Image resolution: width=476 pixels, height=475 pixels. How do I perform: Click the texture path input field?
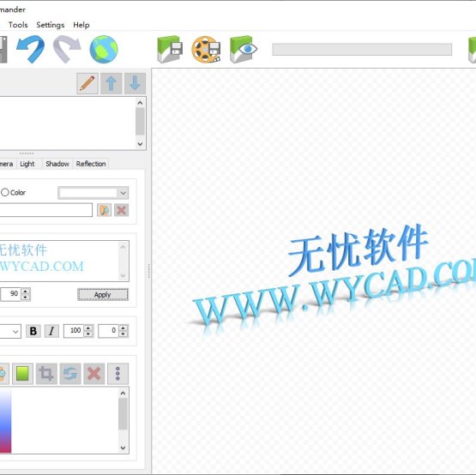coord(45,210)
